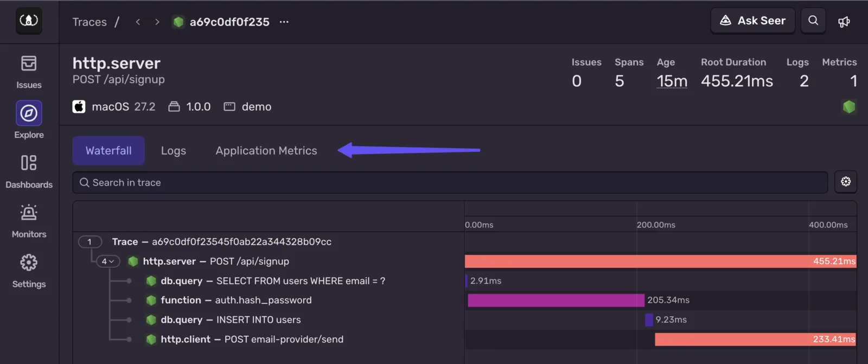This screenshot has height=364, width=868.
Task: Click the 205.34ms hash_password duration bar
Action: point(556,300)
